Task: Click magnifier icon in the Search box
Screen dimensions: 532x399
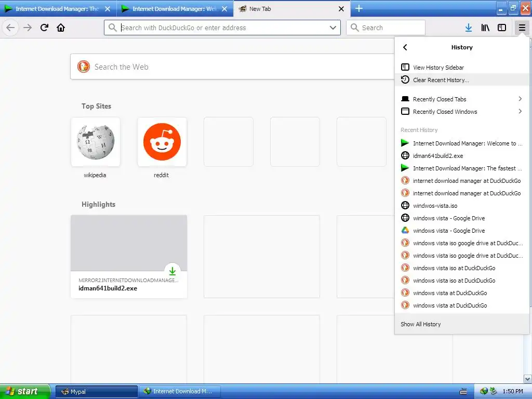Action: (354, 28)
